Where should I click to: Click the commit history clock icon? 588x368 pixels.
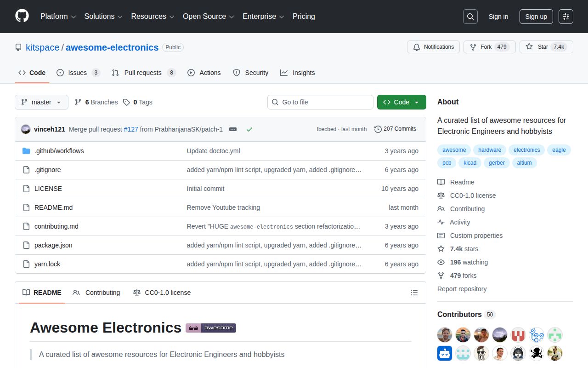378,129
